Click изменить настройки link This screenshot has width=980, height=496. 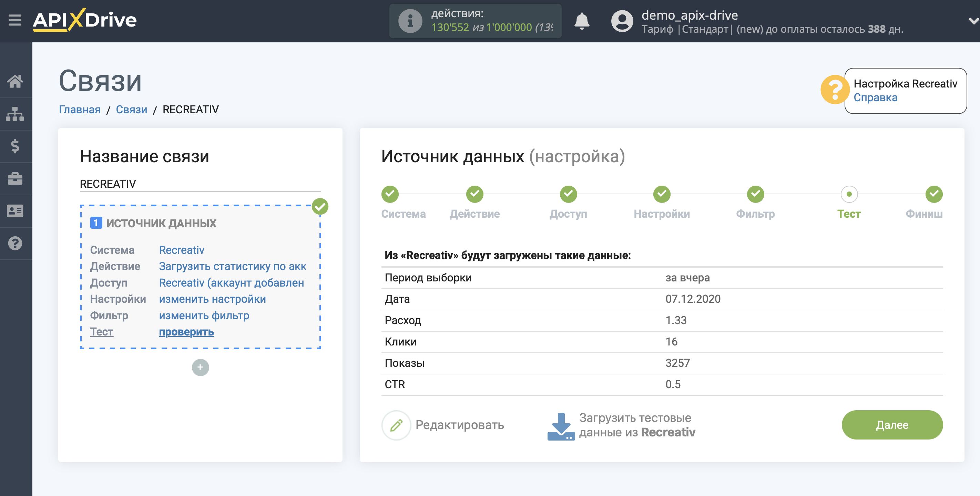tap(212, 299)
